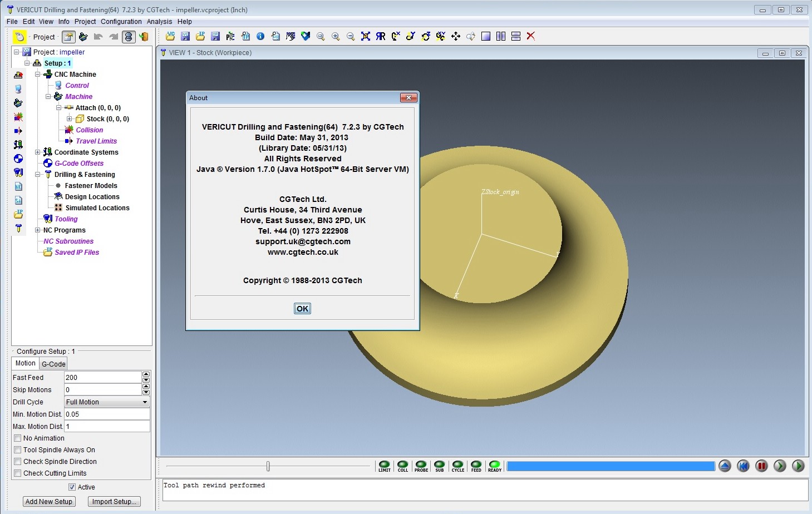Click the Single Step playback button
The width and height of the screenshot is (812, 514).
coord(780,466)
